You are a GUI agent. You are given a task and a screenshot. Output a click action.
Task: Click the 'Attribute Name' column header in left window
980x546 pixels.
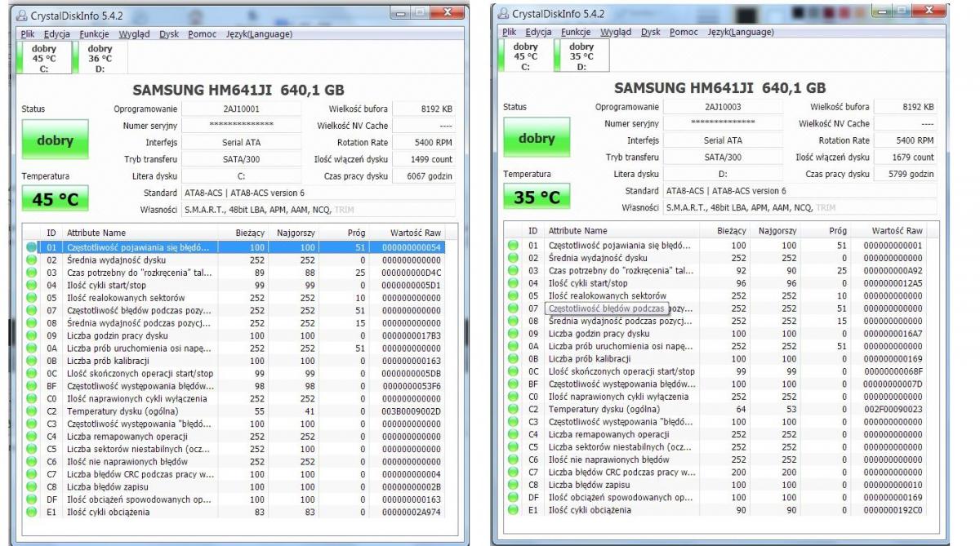[96, 233]
